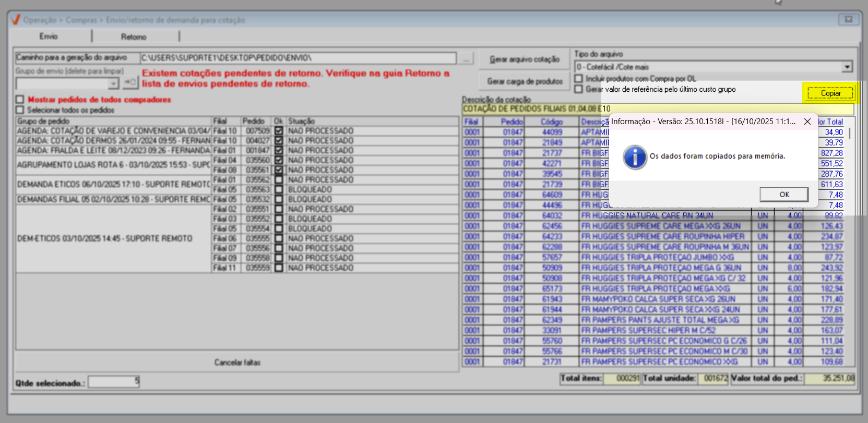The height and width of the screenshot is (423, 868).
Task: Check Selecionar todos os pedidos
Action: coord(20,110)
